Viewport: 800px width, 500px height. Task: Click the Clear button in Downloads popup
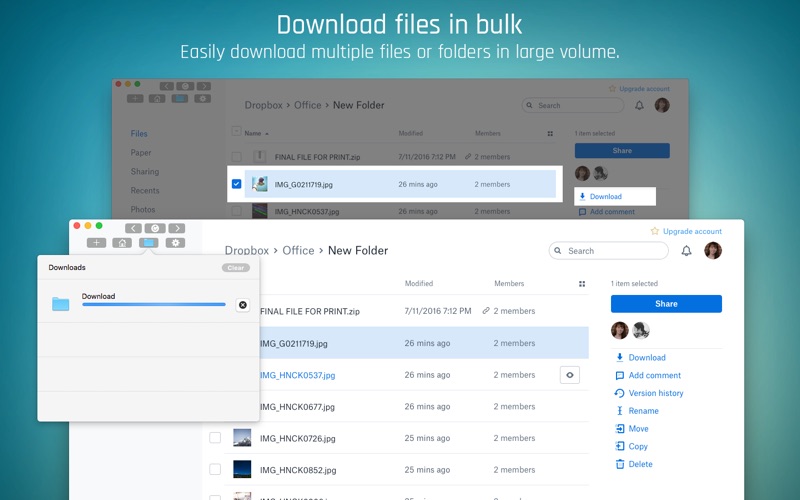pos(236,268)
